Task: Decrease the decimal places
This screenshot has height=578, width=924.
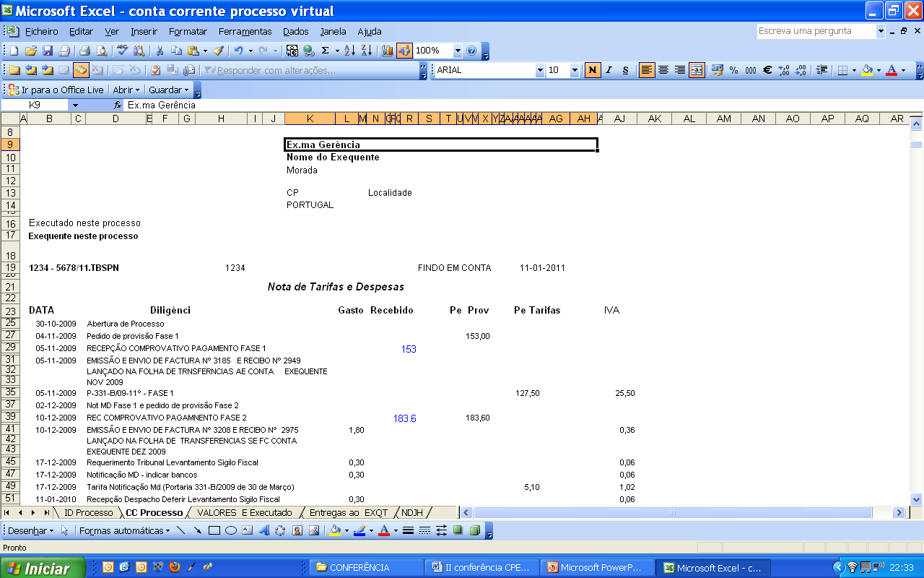Action: (801, 70)
